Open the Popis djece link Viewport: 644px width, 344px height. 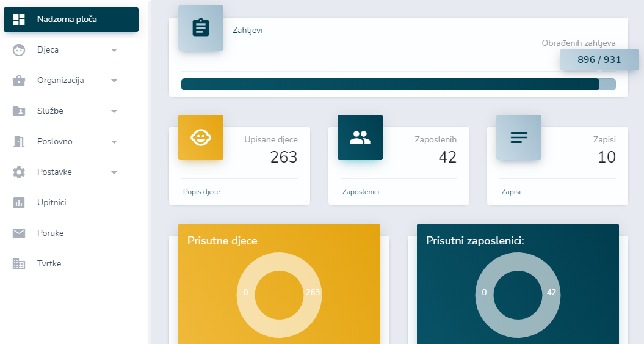(x=201, y=192)
